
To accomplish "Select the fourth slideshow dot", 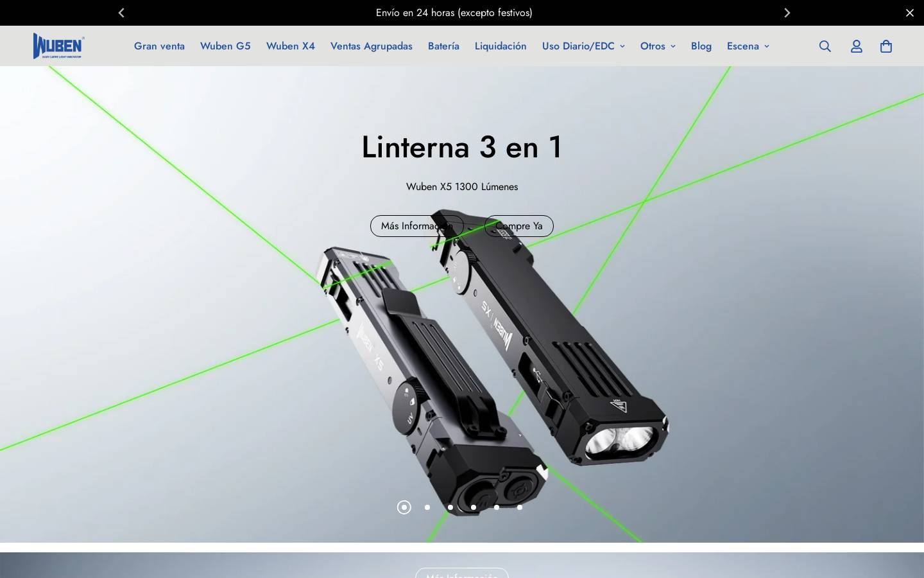I will click(x=474, y=507).
